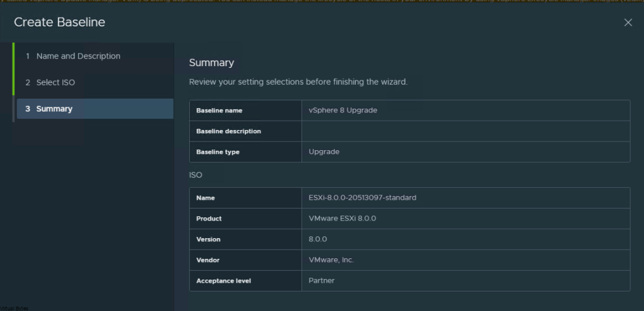Go to step 1 Name and Description
The width and height of the screenshot is (644, 311).
(x=78, y=56)
